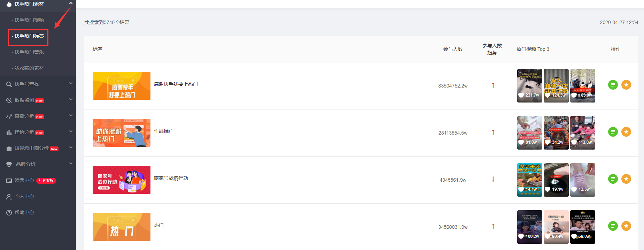Click the 帮助中心 question mark icon
The image size is (644, 250).
point(9,212)
